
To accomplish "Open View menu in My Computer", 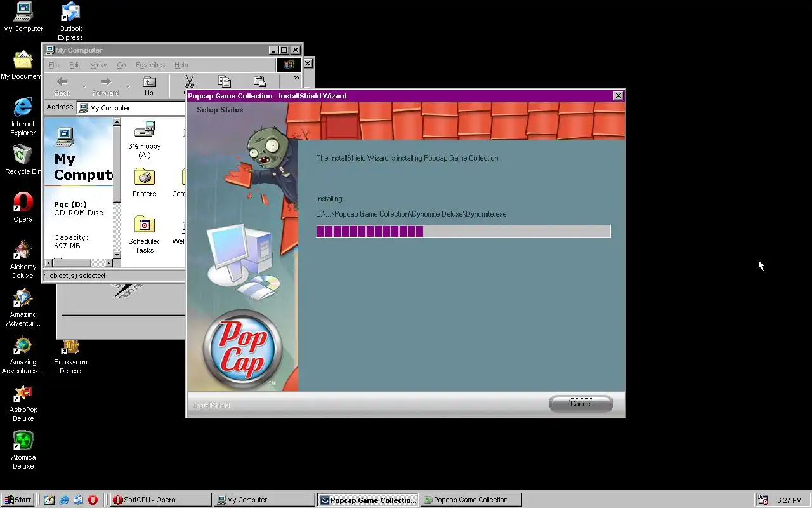I will coord(98,65).
